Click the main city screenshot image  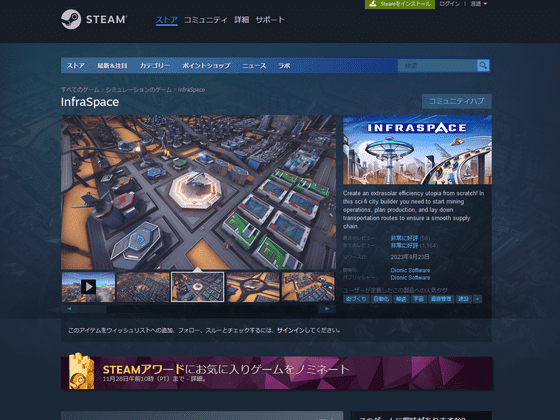[198, 192]
